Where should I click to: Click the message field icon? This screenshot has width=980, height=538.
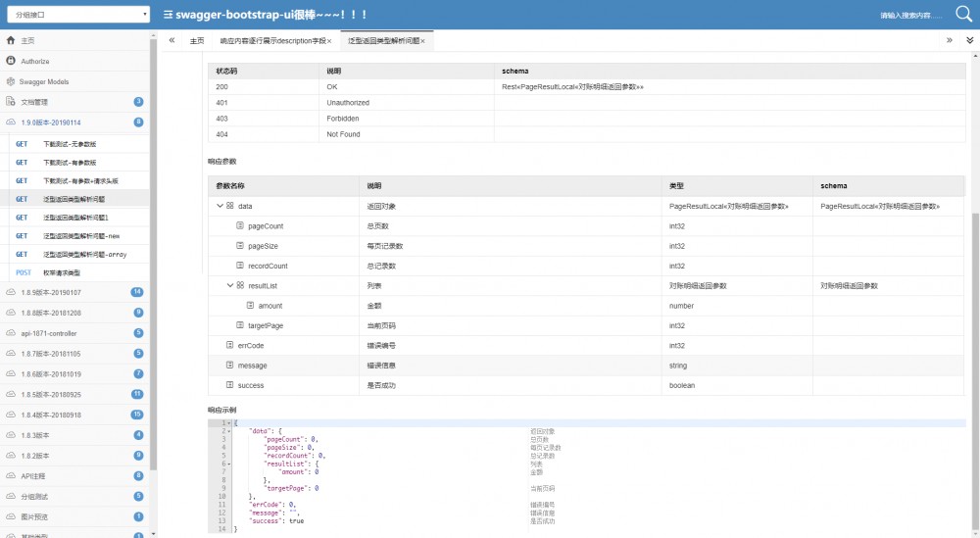(x=230, y=365)
